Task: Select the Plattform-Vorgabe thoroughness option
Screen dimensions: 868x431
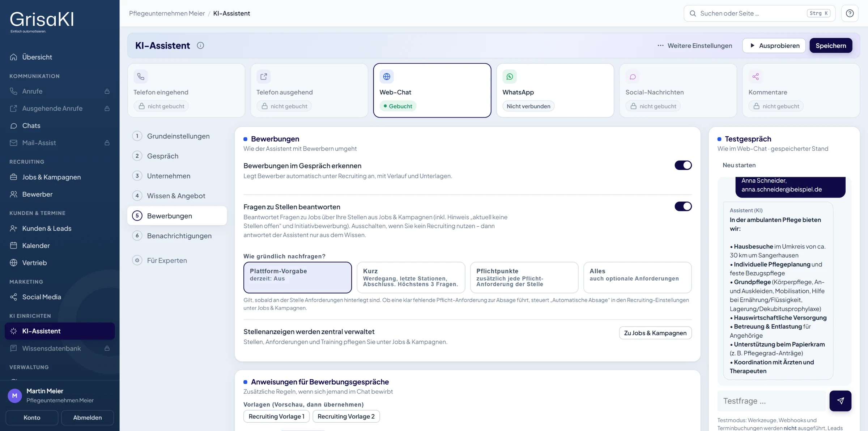Action: [x=297, y=277]
